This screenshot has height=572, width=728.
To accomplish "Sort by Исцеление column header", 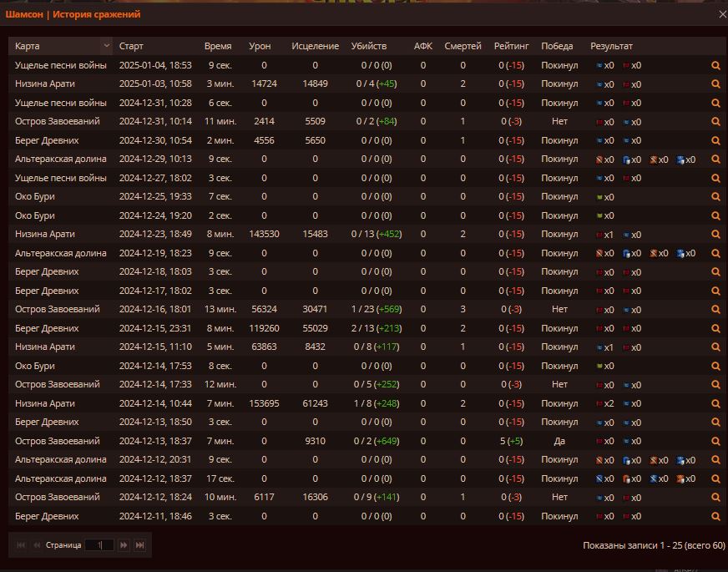I will tap(316, 47).
